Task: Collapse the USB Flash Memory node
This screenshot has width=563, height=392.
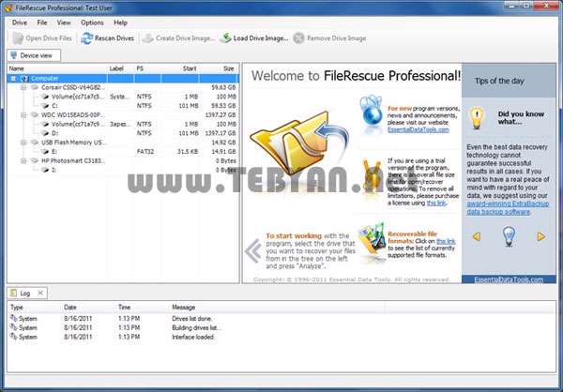Action: [x=23, y=143]
